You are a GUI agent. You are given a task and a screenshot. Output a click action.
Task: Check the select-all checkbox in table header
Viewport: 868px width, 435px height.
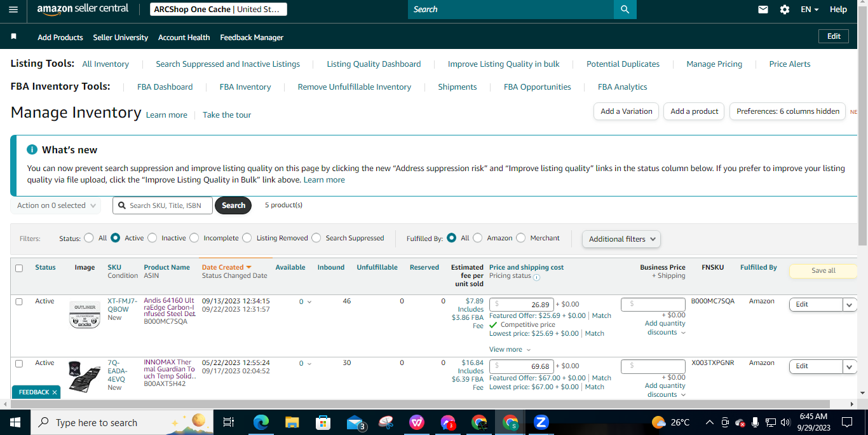pyautogui.click(x=19, y=268)
